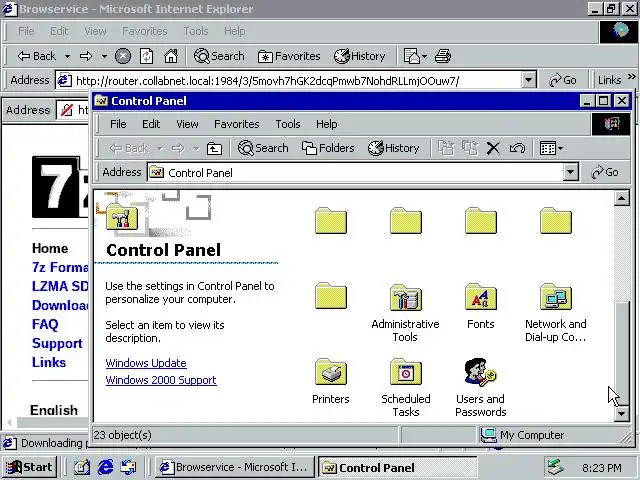Click Print icon in Internet Explorer
The height and width of the screenshot is (480, 640).
443,56
